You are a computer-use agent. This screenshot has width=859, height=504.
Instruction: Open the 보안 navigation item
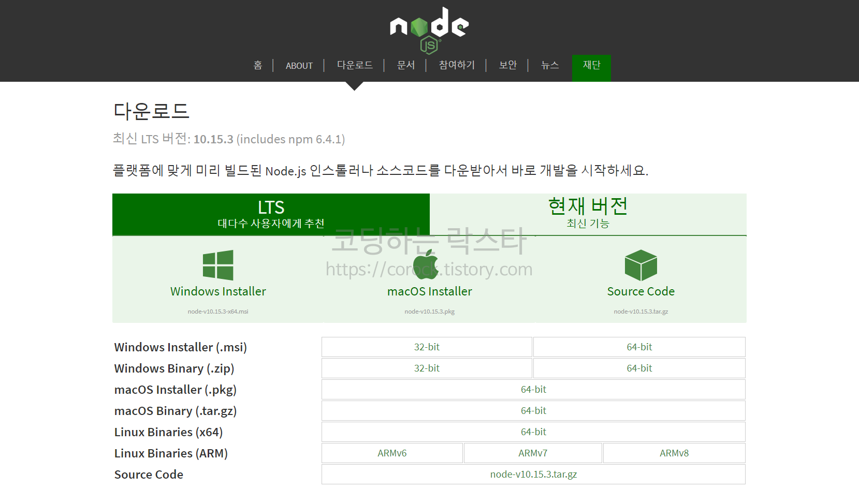508,65
